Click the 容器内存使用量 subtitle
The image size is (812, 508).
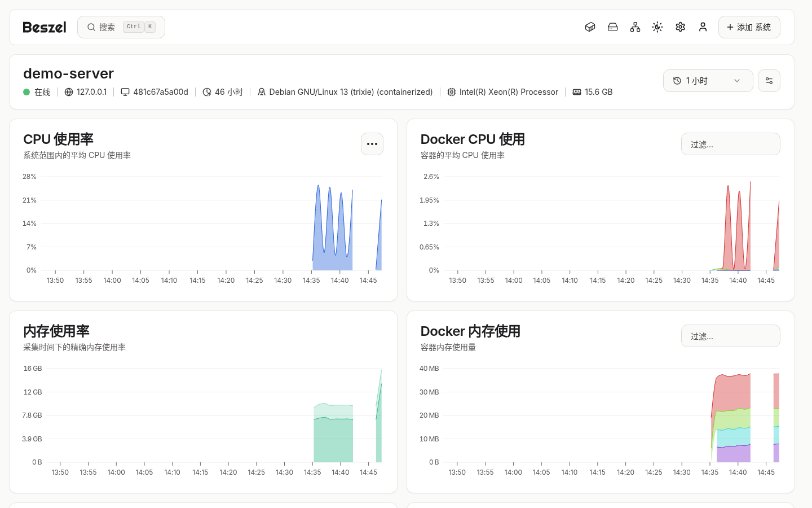click(x=448, y=347)
